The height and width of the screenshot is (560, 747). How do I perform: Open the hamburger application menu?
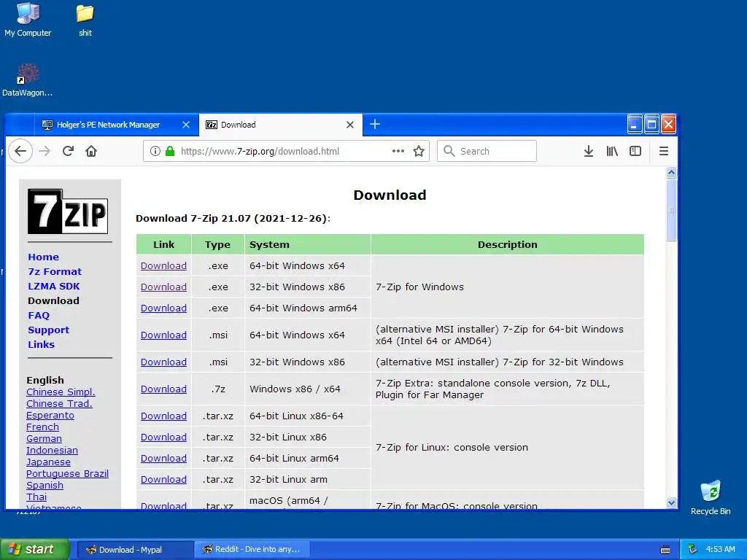pos(663,151)
